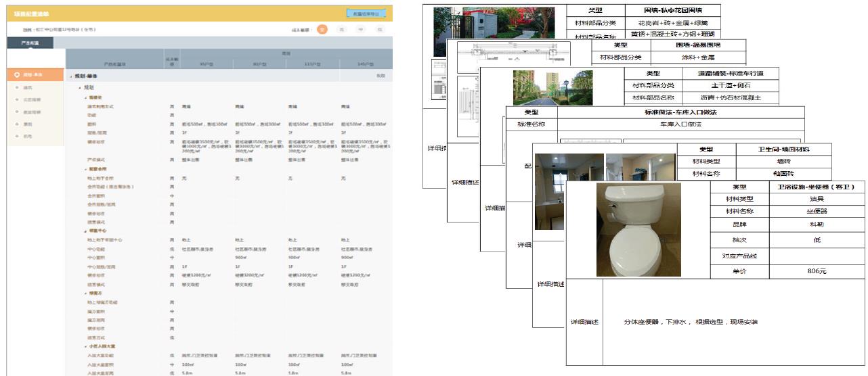Open the white toilet product photo
The image size is (868, 376).
pos(629,229)
